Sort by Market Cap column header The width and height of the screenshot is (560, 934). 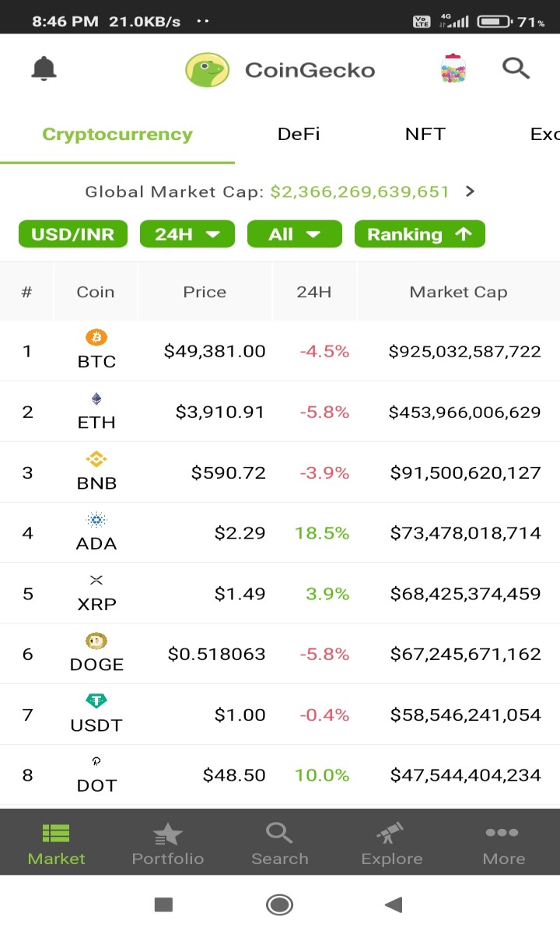click(458, 292)
